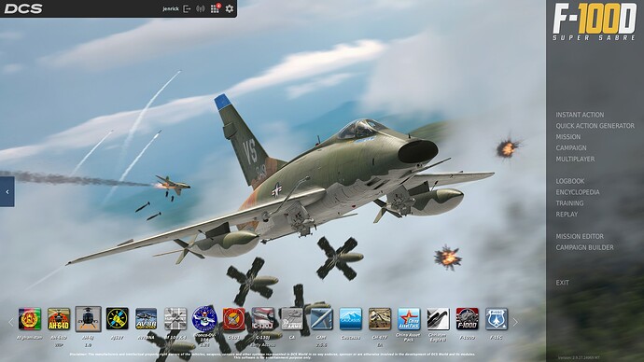Open the Caucasus map module icon
This screenshot has width=644, height=362.
tap(350, 319)
